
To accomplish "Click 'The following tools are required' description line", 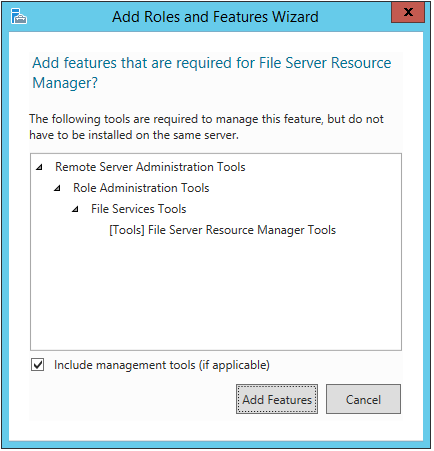I will pyautogui.click(x=206, y=119).
